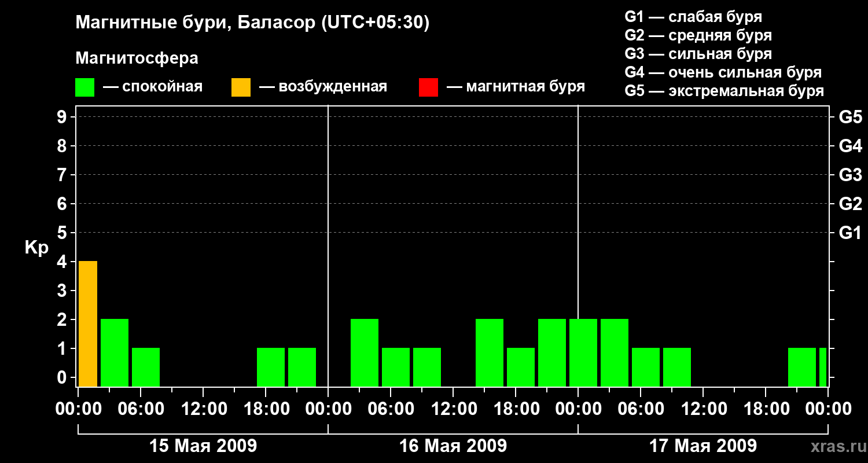Click the red magnetic storm legend swatch

[x=428, y=87]
